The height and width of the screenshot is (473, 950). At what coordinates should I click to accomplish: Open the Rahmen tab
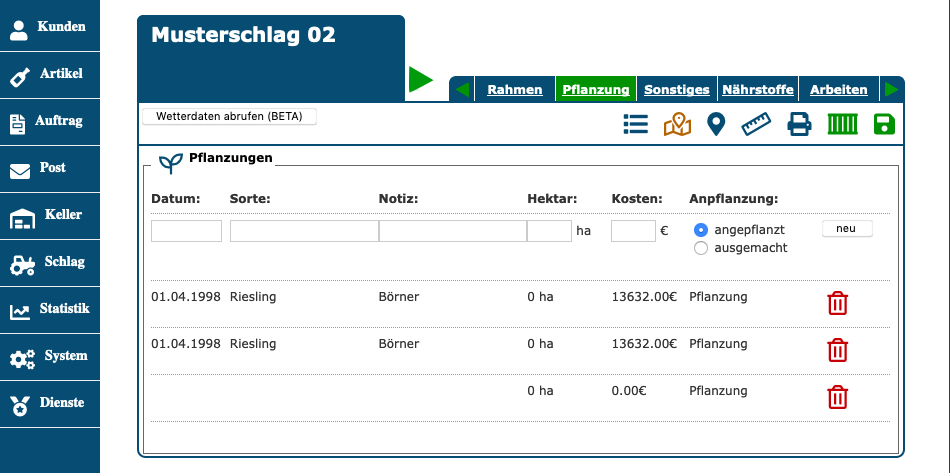(514, 89)
